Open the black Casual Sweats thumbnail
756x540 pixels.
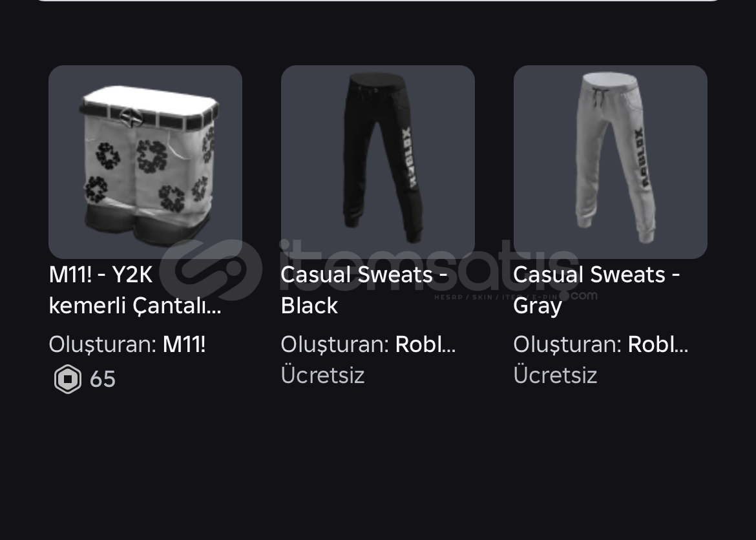coord(377,162)
